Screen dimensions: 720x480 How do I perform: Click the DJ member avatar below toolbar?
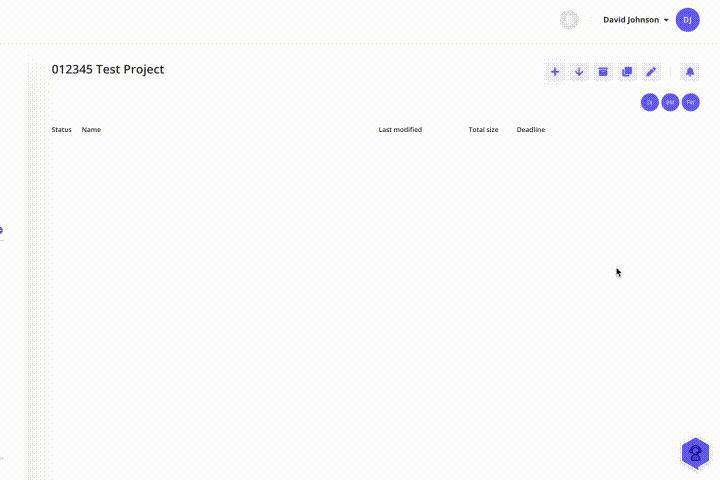tap(650, 102)
